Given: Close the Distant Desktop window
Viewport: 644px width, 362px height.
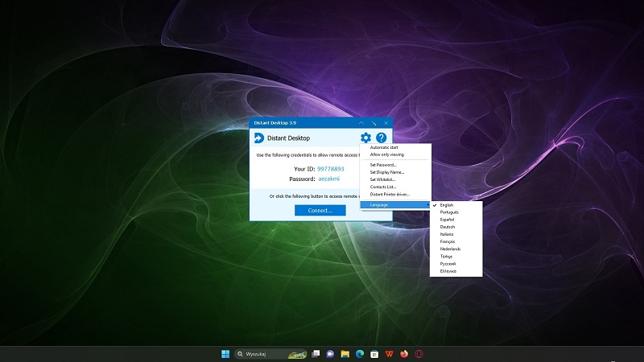Looking at the screenshot, I should (x=386, y=123).
